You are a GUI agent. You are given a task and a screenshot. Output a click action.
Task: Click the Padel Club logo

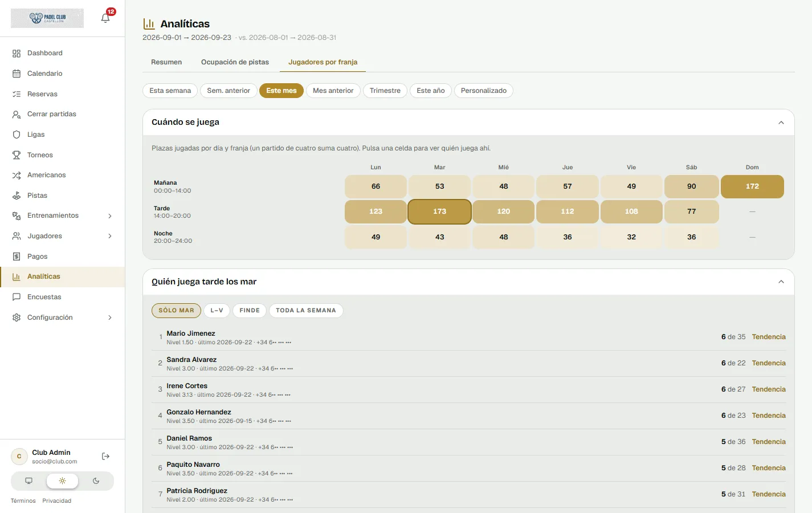pos(47,18)
